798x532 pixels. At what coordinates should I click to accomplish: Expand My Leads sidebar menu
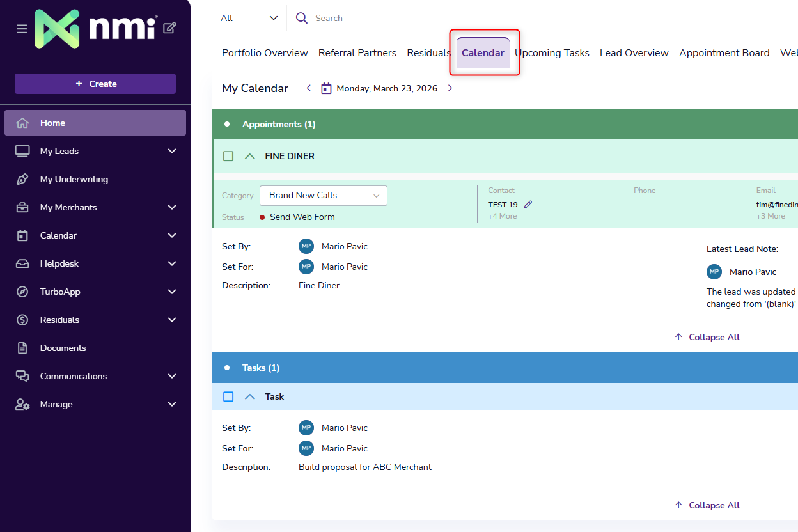click(171, 151)
